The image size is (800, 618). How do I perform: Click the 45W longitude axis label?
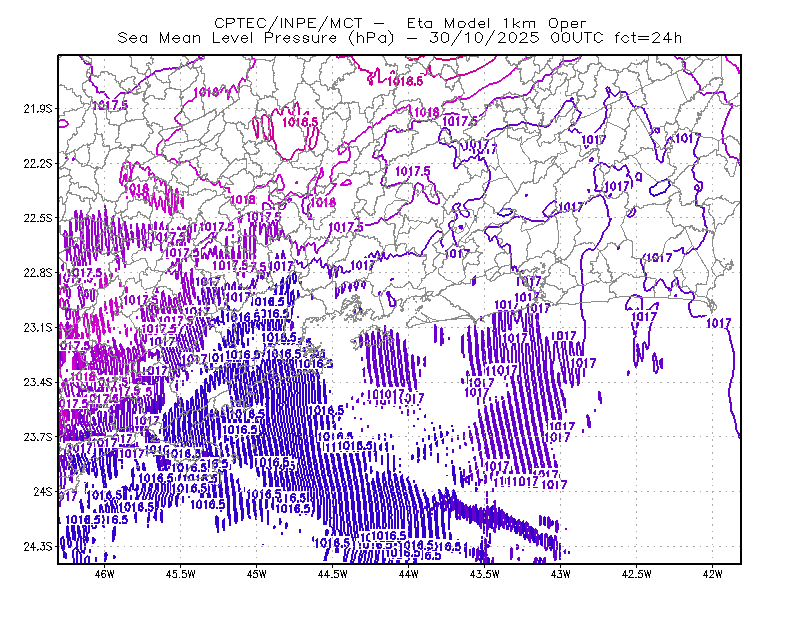[257, 574]
